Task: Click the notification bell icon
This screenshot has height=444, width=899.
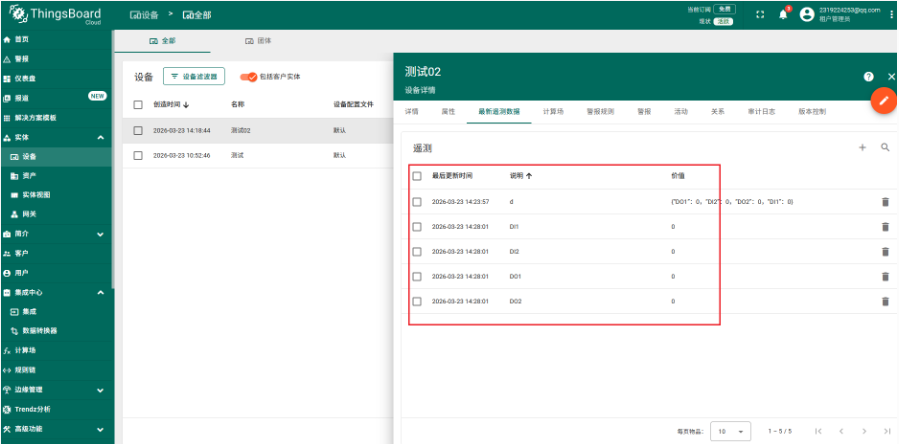Action: pos(784,14)
